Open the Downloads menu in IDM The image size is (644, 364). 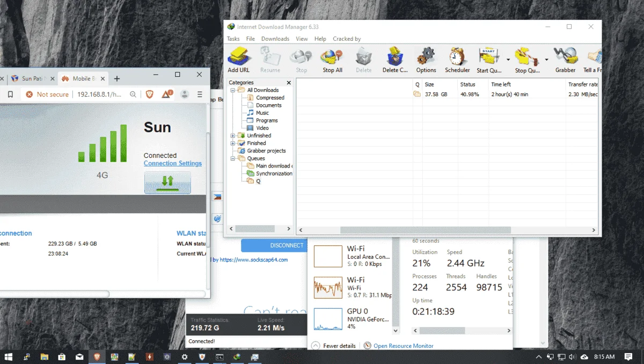[275, 39]
